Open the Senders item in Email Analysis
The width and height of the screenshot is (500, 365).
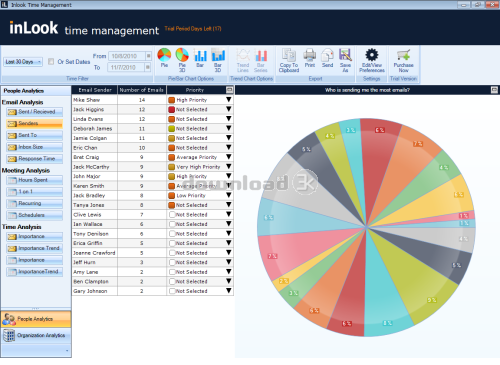(34, 124)
